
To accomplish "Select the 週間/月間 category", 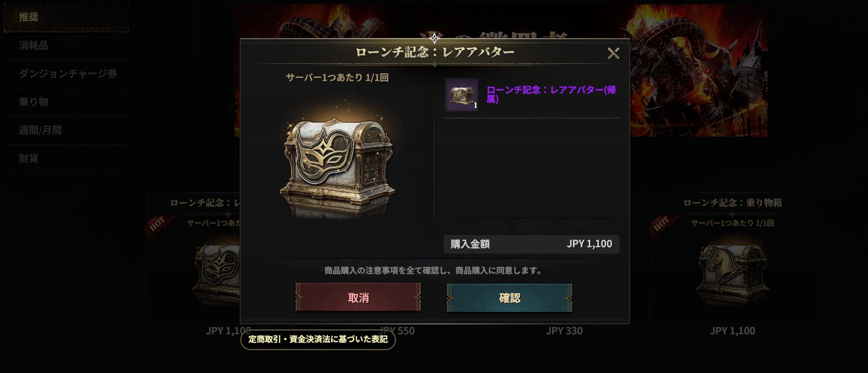I will [66, 130].
